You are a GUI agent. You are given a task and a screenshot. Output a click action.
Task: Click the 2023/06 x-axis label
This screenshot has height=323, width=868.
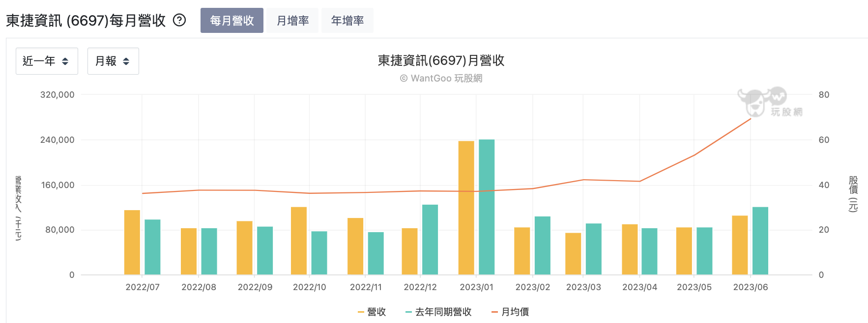pyautogui.click(x=751, y=287)
